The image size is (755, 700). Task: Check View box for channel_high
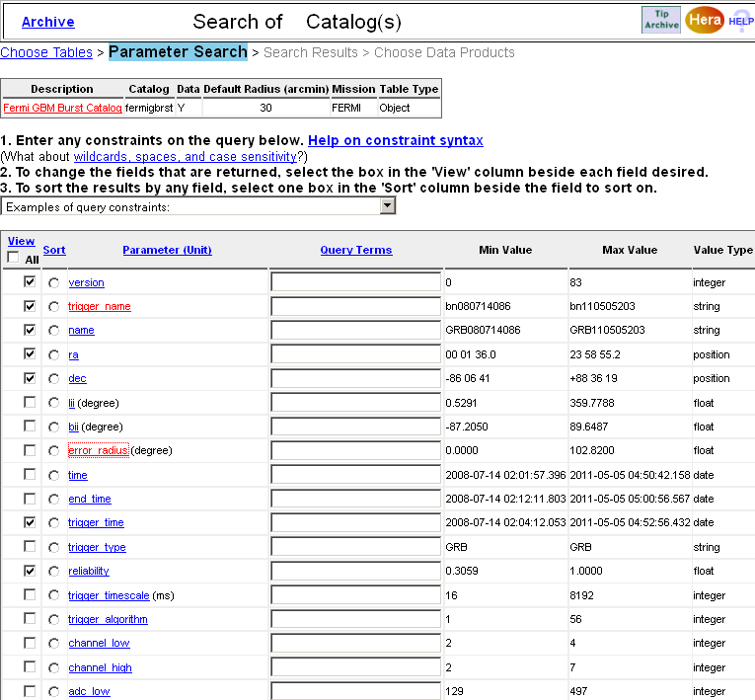tap(30, 666)
